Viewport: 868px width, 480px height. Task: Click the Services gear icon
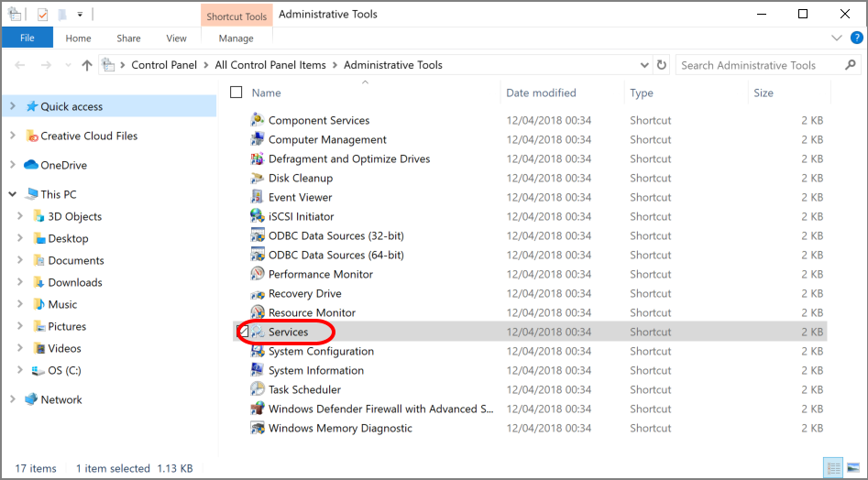(x=258, y=332)
